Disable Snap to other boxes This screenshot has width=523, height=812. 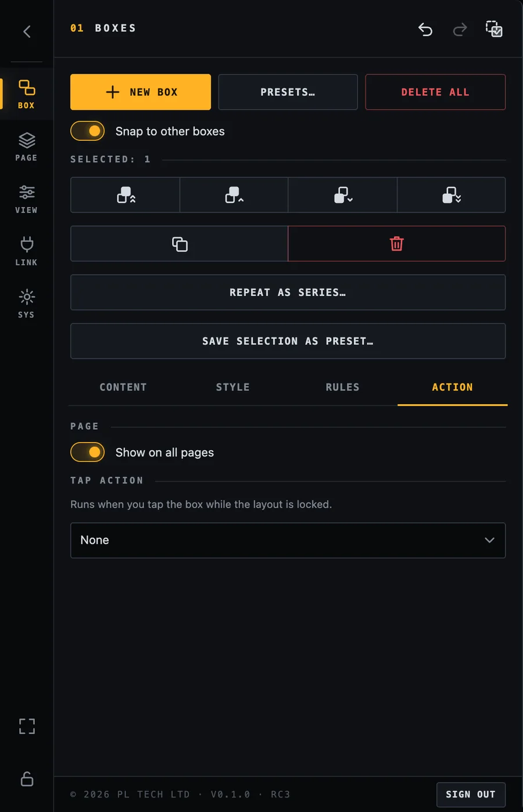pos(88,131)
